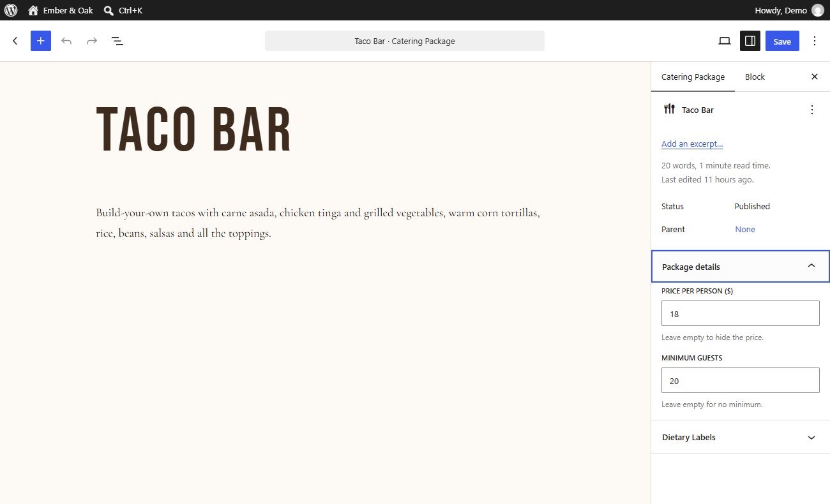Click the Leave empty to hide the price hint
Image resolution: width=830 pixels, height=504 pixels.
pyautogui.click(x=713, y=337)
